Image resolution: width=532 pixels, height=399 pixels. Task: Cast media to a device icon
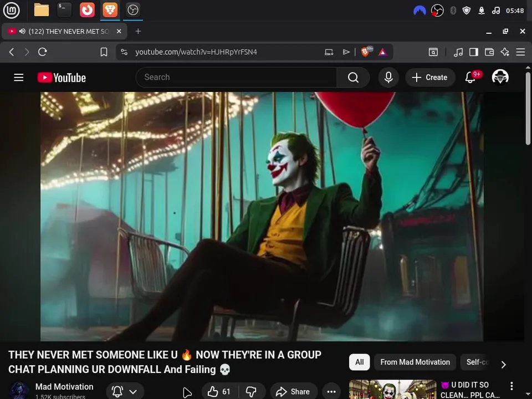pos(329,52)
